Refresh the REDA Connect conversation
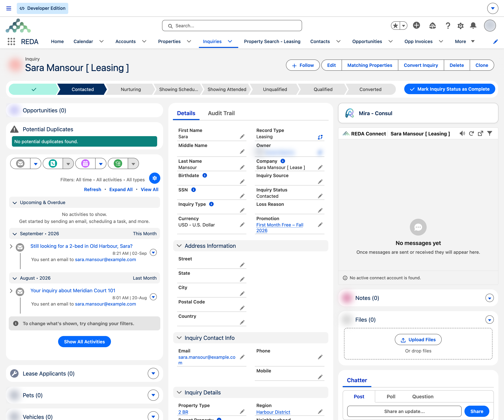504x420 pixels. click(x=471, y=134)
